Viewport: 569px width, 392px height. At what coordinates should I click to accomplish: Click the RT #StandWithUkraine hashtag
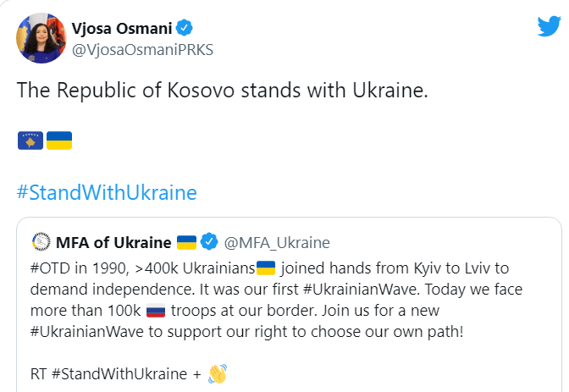(119, 374)
